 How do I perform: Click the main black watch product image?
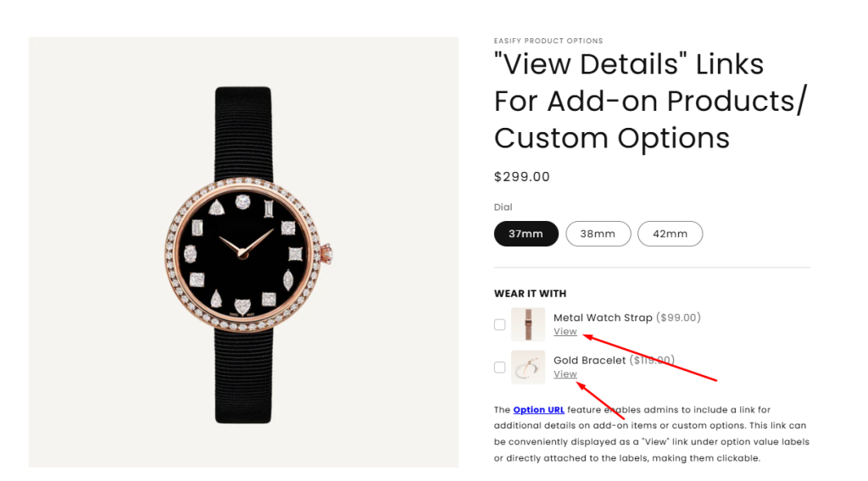(243, 252)
